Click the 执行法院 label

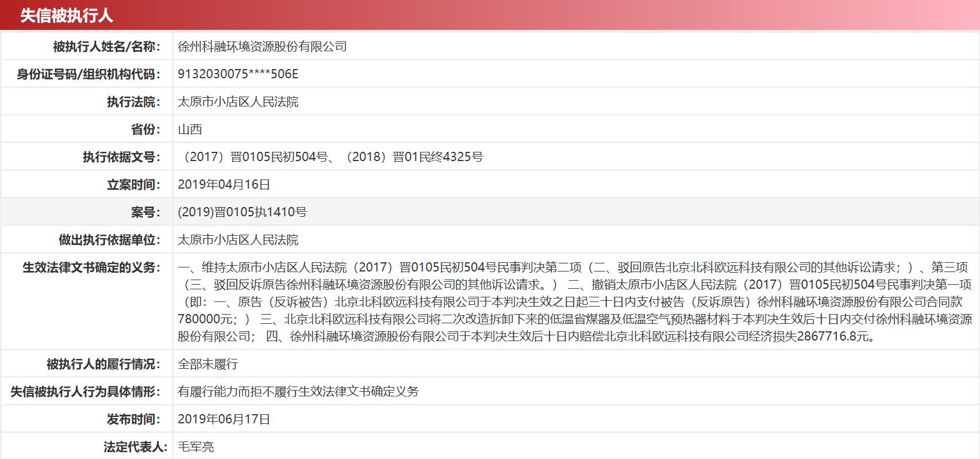134,102
